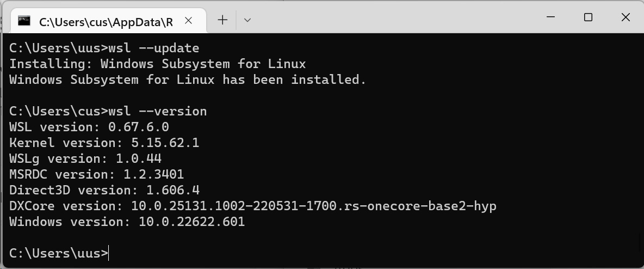Click the Command Prompt icon in the tab
The height and width of the screenshot is (269, 644).
click(x=24, y=21)
